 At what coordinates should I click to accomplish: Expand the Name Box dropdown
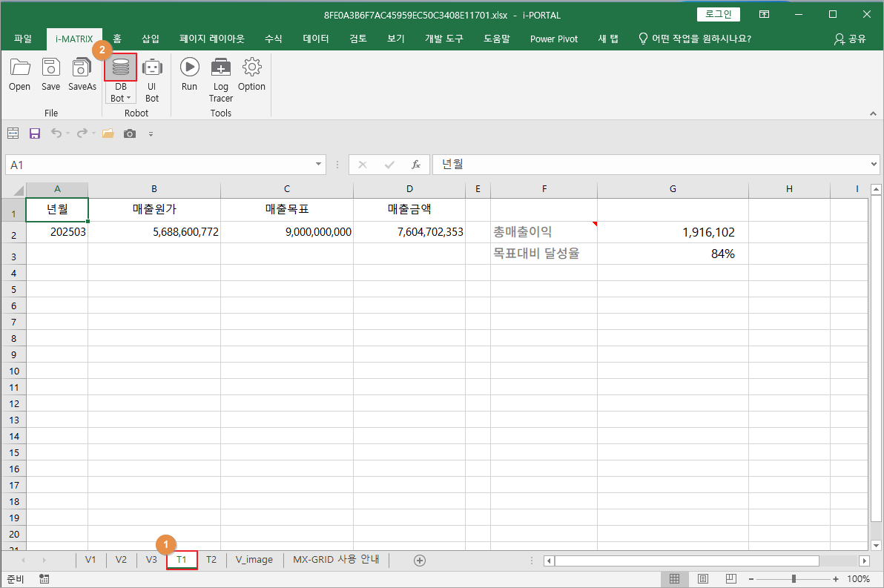320,165
